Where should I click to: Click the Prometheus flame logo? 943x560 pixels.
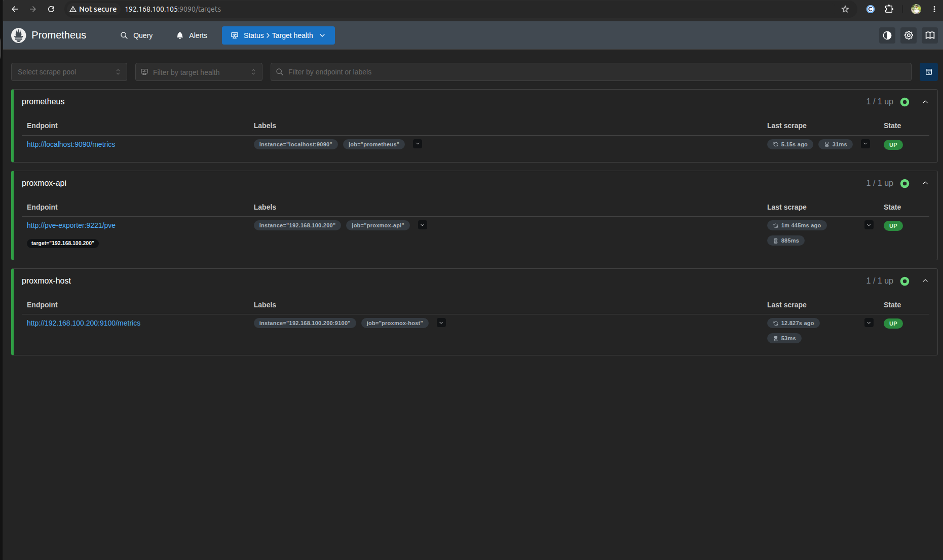pyautogui.click(x=19, y=35)
